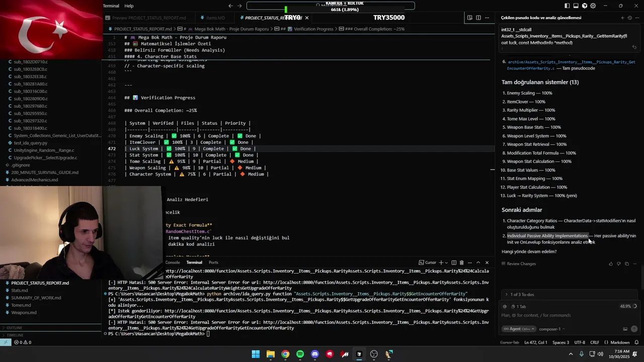Open Terminal menu
This screenshot has height=362, width=644.
pos(111,6)
